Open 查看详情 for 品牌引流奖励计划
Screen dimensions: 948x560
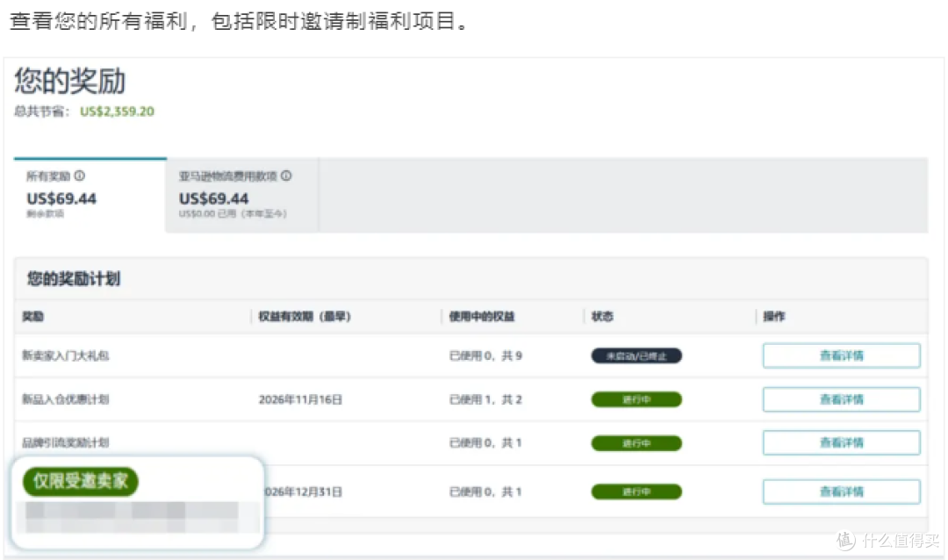[841, 442]
